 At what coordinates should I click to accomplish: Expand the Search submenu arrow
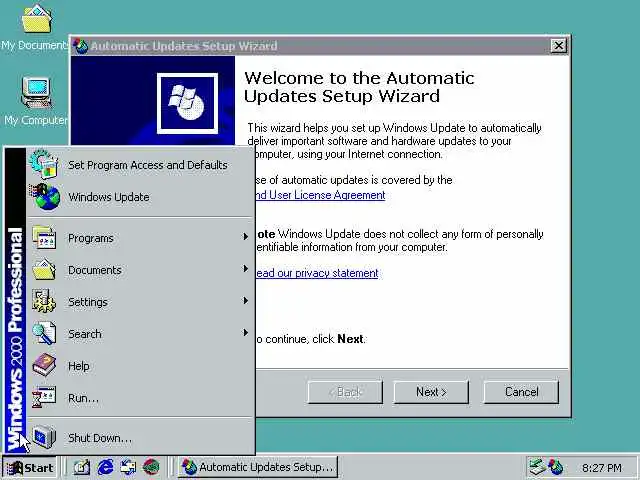pos(245,333)
